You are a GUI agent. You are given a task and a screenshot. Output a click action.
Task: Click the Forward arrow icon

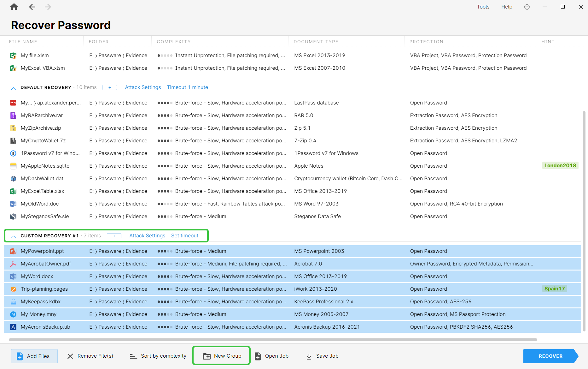click(48, 7)
